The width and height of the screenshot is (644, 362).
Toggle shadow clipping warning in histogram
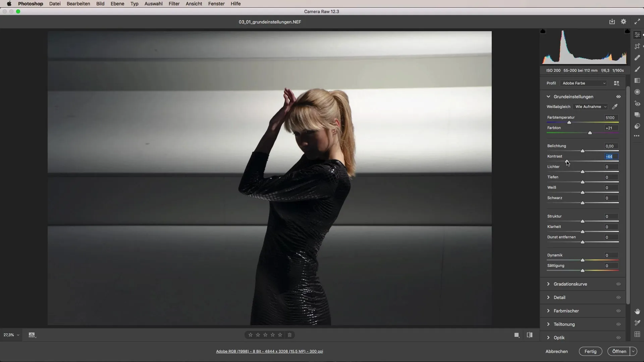[x=543, y=31]
